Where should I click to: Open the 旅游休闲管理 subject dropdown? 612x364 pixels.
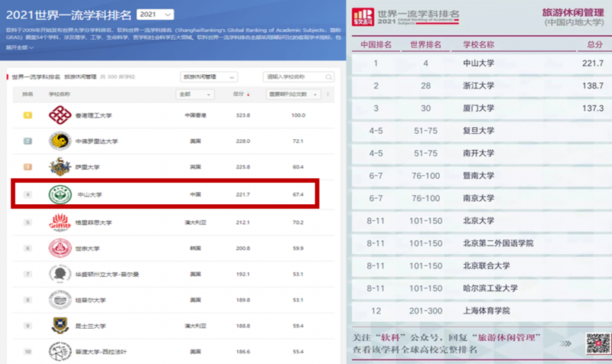(209, 77)
